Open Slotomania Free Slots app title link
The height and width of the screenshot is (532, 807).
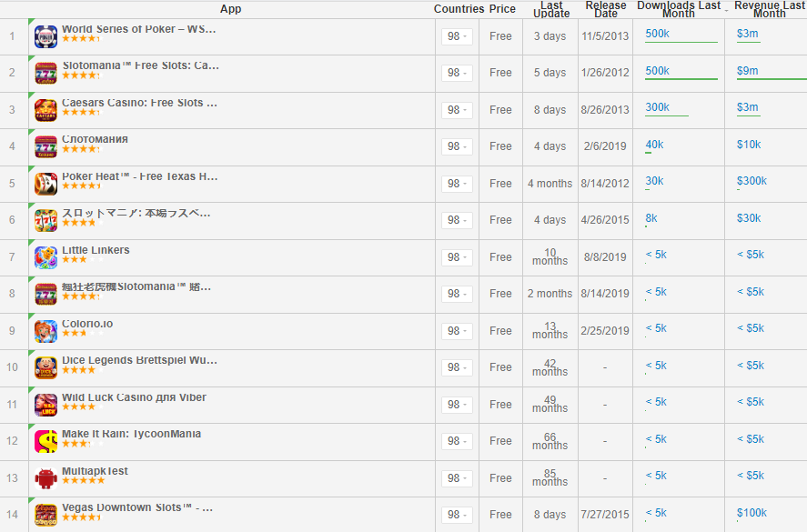(x=140, y=66)
